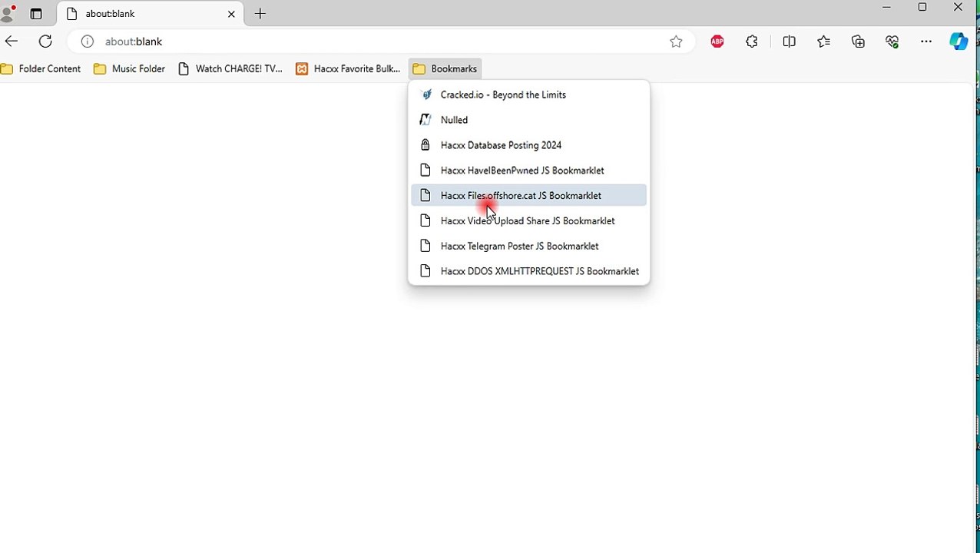Open Hacxx Favorite Bulk bookmark
The height and width of the screenshot is (553, 980).
click(348, 69)
